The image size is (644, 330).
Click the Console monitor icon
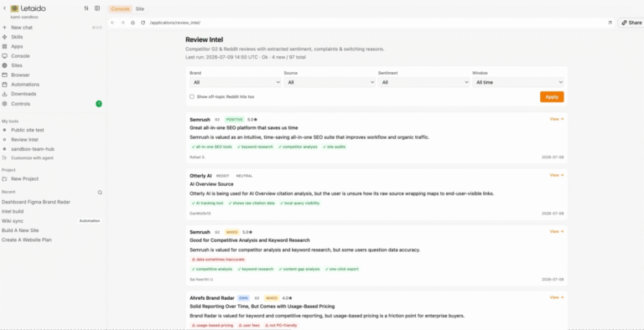pyautogui.click(x=4, y=56)
